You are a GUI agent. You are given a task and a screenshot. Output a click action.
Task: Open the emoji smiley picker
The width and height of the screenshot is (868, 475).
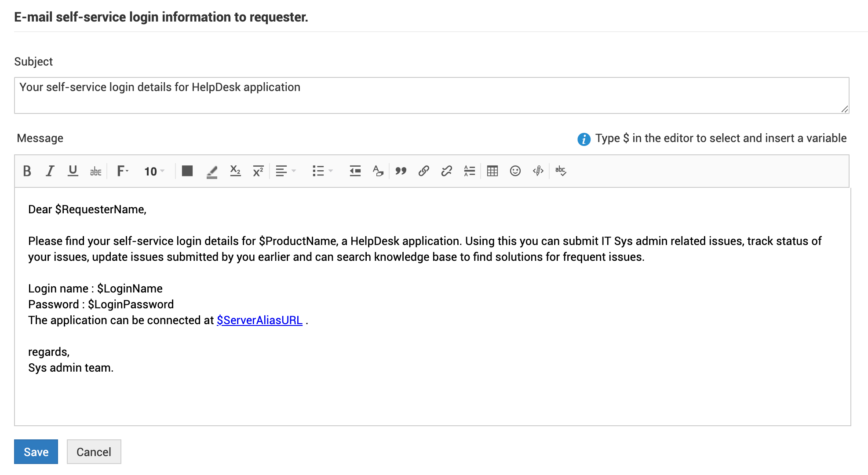[x=515, y=171]
